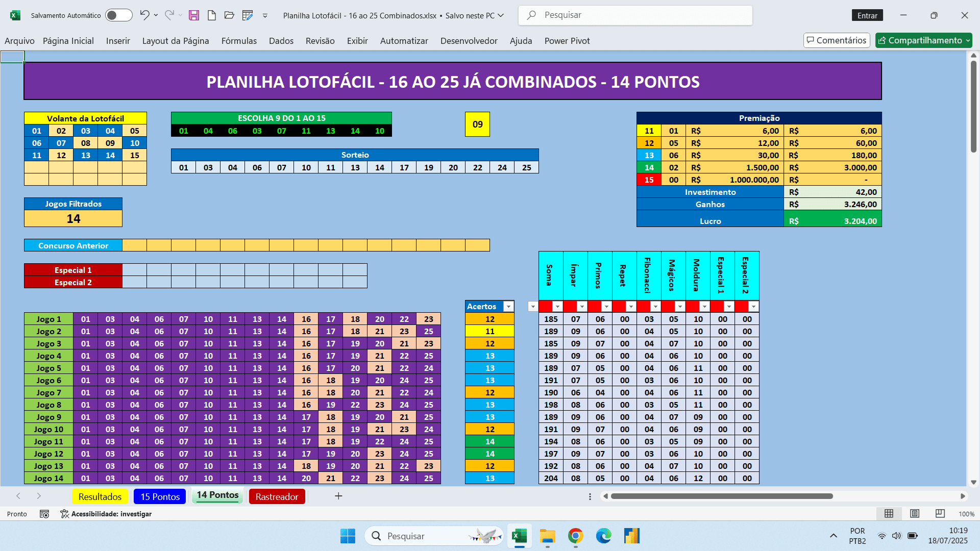Launch Google Chrome from the taskbar
This screenshot has width=980, height=551.
576,536
